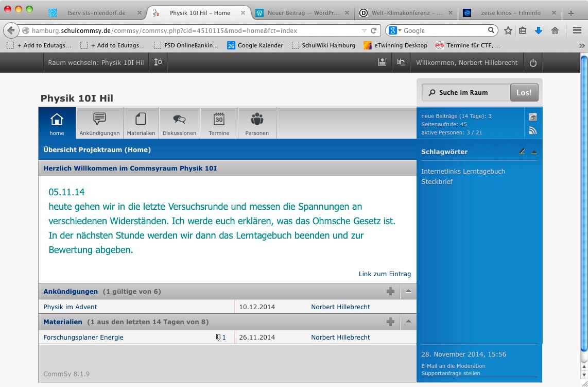Open the Raum wechseln room switcher
This screenshot has width=588, height=387.
(x=96, y=63)
